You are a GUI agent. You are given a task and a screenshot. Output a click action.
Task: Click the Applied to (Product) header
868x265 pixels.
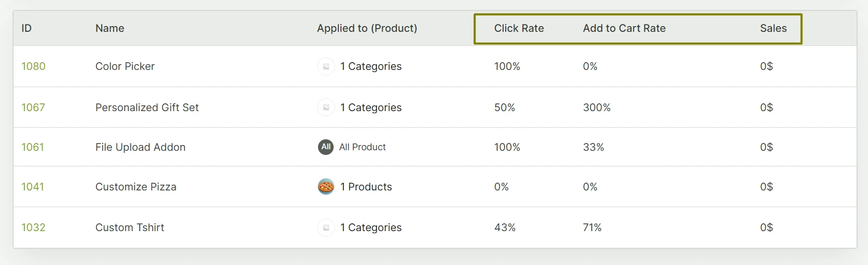click(x=367, y=28)
